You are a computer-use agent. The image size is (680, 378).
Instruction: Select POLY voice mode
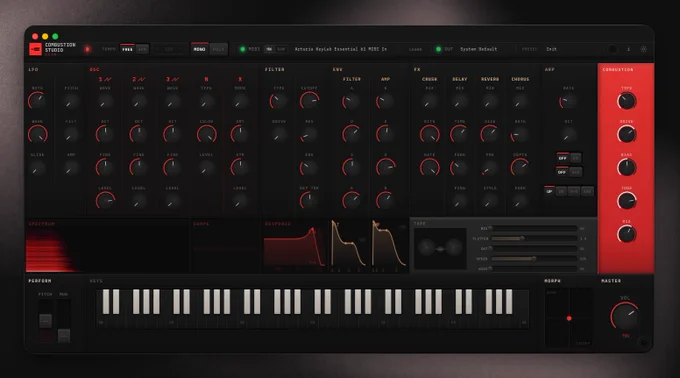[218, 49]
